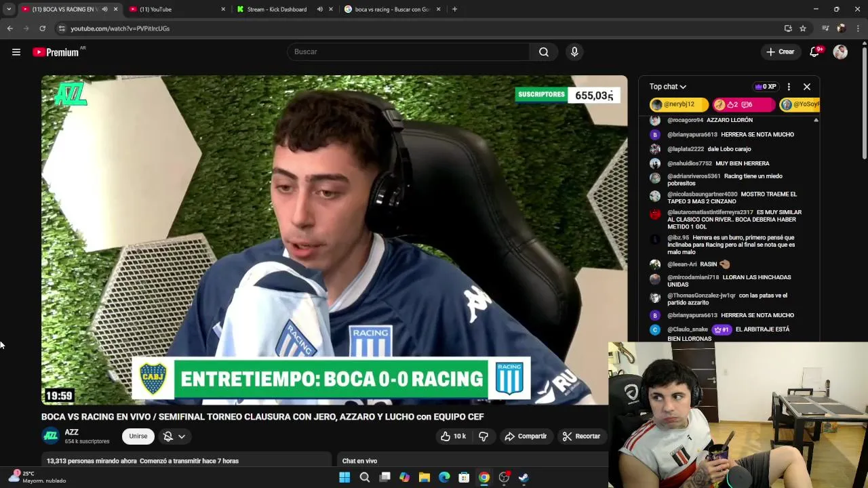Open the AZZ channel avatar
The height and width of the screenshot is (488, 868).
tap(51, 436)
